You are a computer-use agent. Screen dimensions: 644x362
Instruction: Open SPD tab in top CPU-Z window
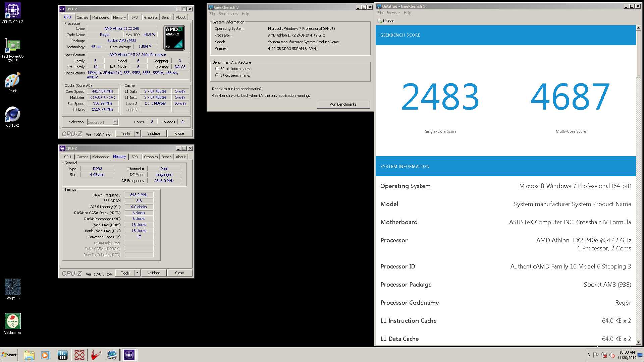135,17
